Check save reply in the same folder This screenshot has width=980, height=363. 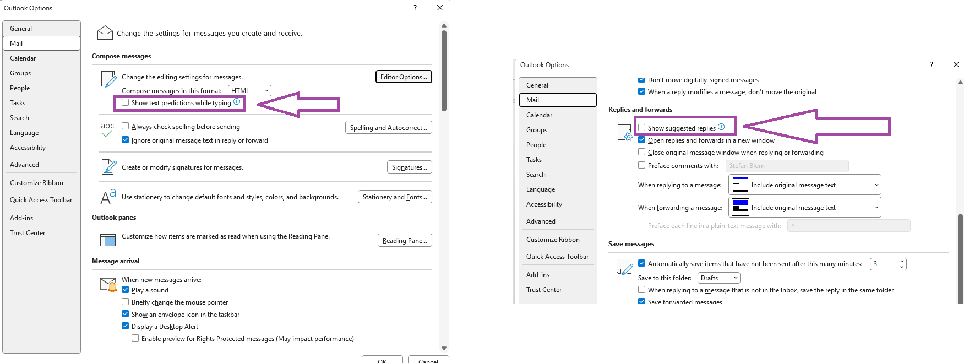(642, 290)
